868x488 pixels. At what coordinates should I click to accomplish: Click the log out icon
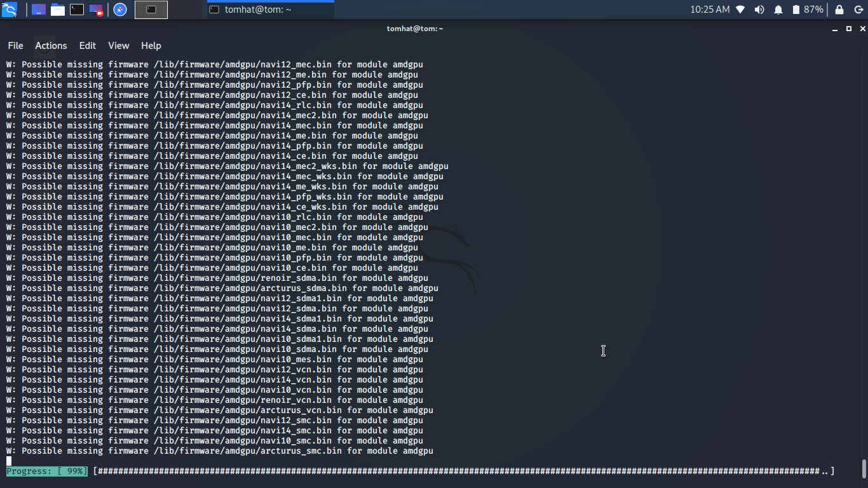[x=858, y=10]
